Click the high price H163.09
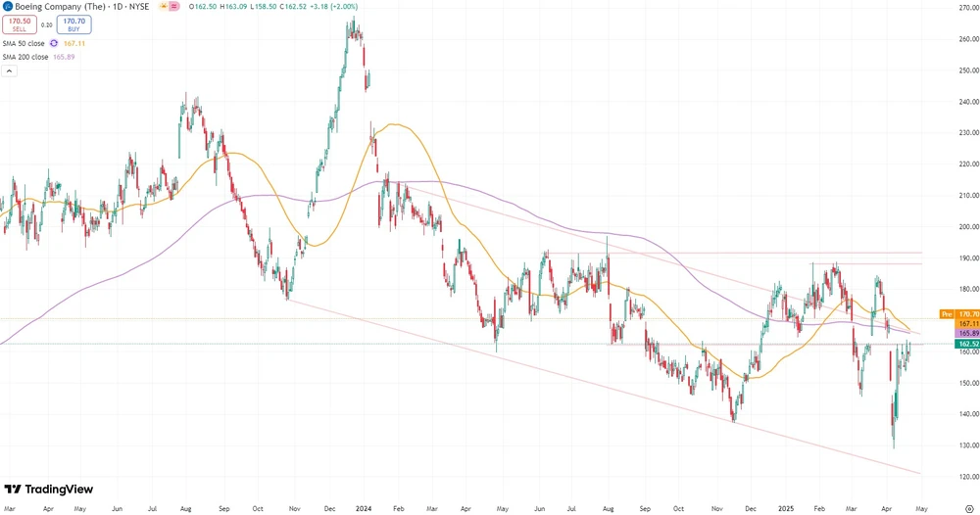The height and width of the screenshot is (515, 980). 234,6
